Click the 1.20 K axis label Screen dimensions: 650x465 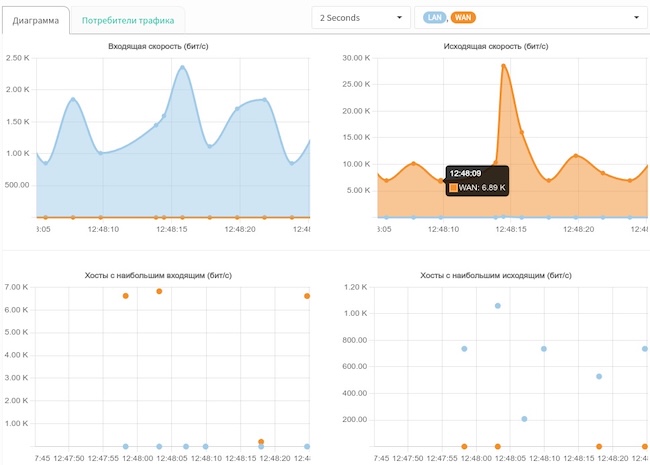point(356,287)
